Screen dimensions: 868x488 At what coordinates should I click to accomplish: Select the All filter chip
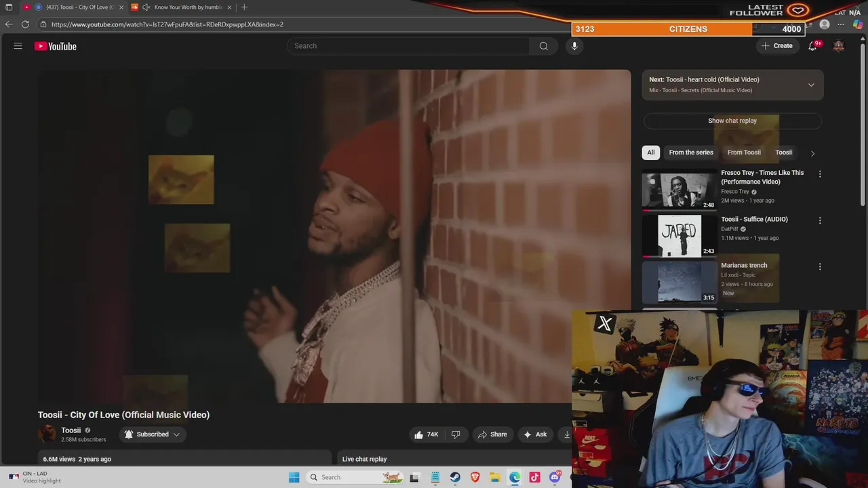pyautogui.click(x=651, y=152)
